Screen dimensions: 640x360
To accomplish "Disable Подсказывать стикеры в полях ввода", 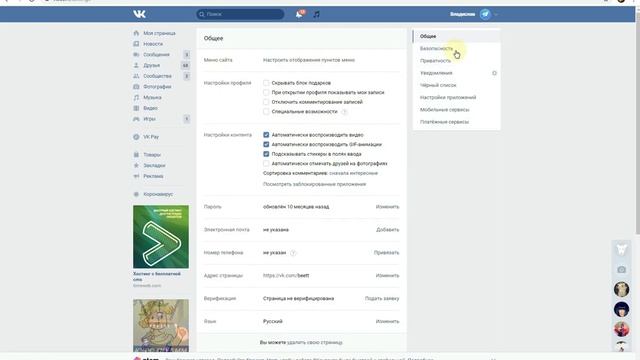I will click(x=266, y=154).
